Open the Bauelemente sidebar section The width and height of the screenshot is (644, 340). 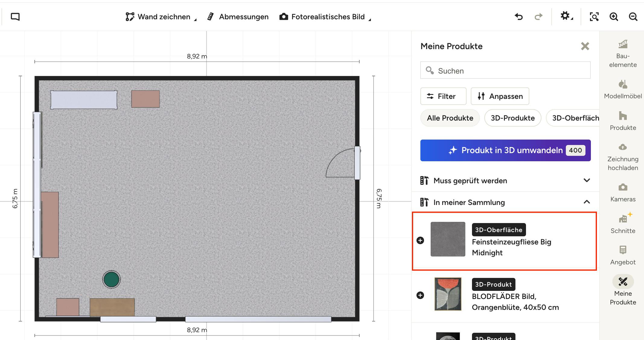click(623, 54)
